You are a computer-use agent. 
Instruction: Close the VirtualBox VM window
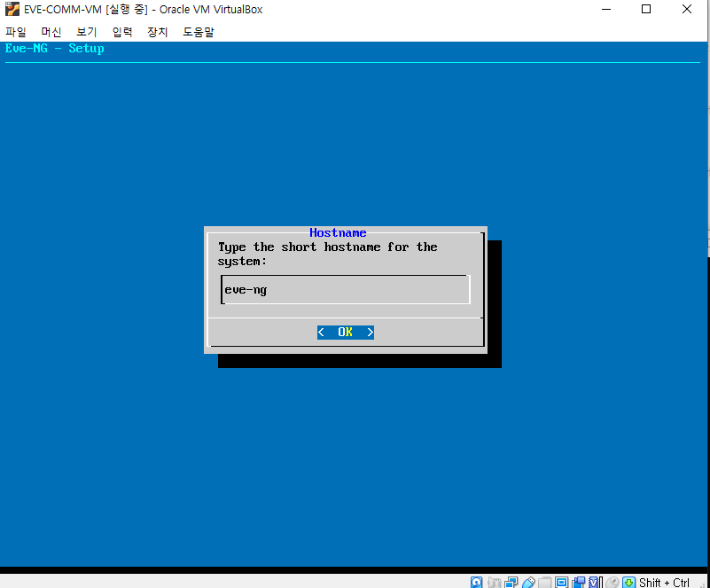687,9
